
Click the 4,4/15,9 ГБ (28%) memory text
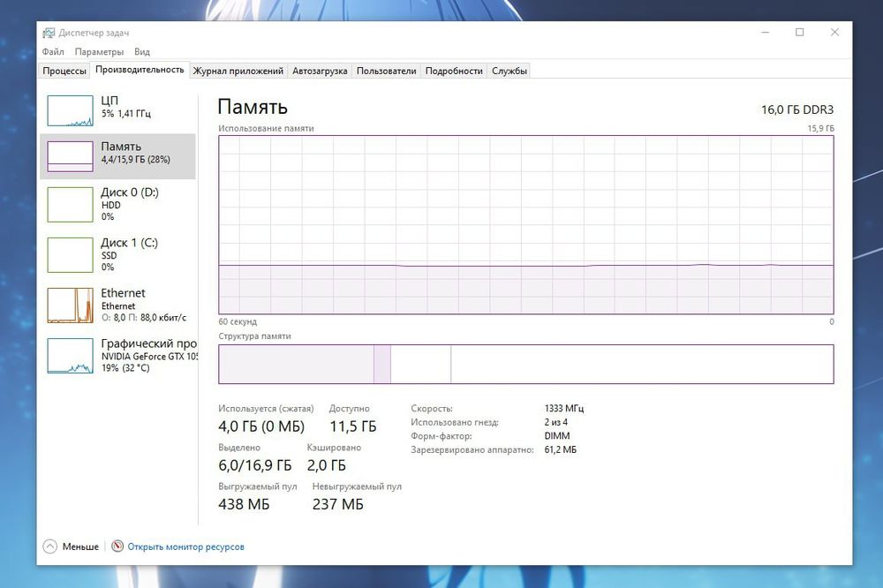[x=136, y=160]
